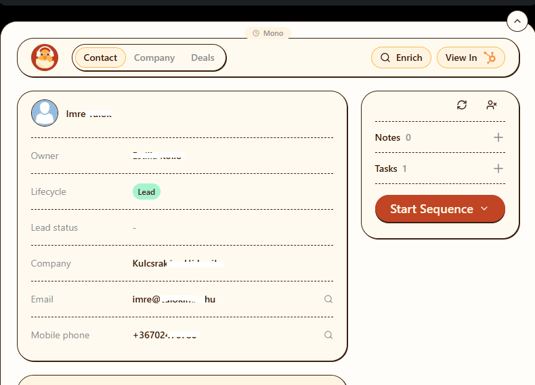Click the duck mascot logo icon

click(45, 57)
